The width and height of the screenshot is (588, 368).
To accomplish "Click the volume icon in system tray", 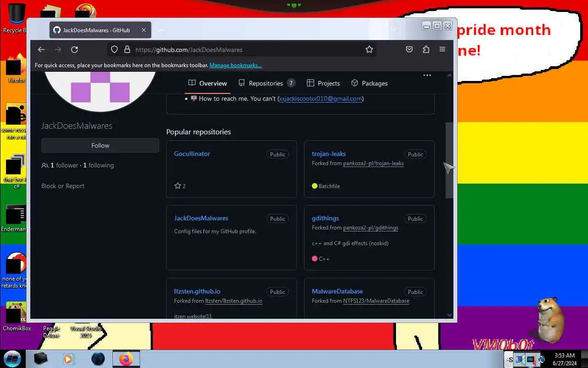I will [x=542, y=359].
